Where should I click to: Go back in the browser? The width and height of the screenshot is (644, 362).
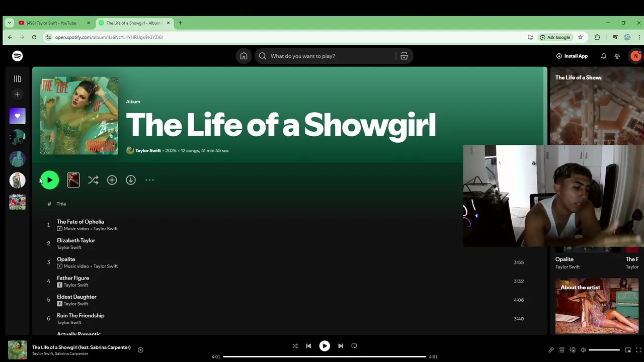tap(10, 37)
